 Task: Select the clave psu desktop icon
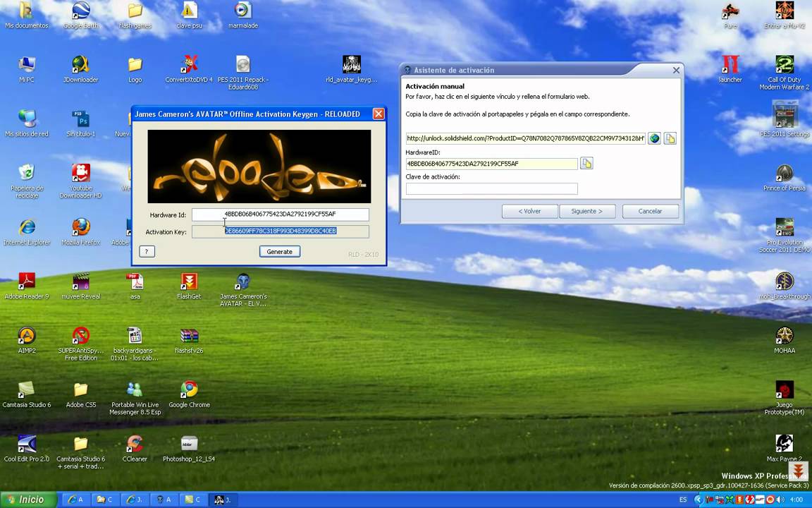tap(190, 15)
